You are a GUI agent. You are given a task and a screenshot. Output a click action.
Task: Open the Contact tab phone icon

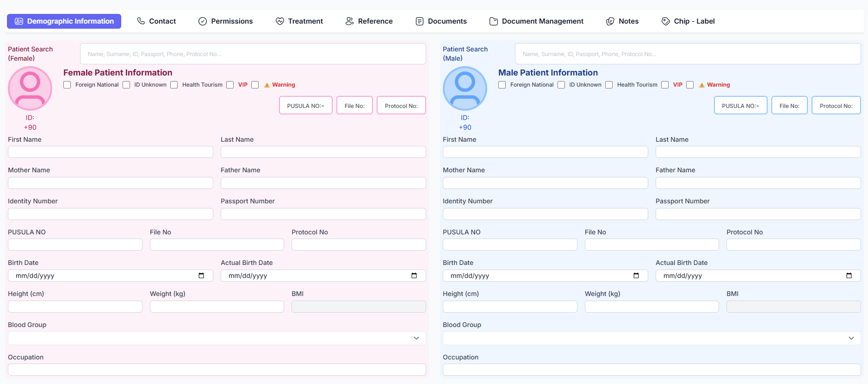tap(141, 21)
